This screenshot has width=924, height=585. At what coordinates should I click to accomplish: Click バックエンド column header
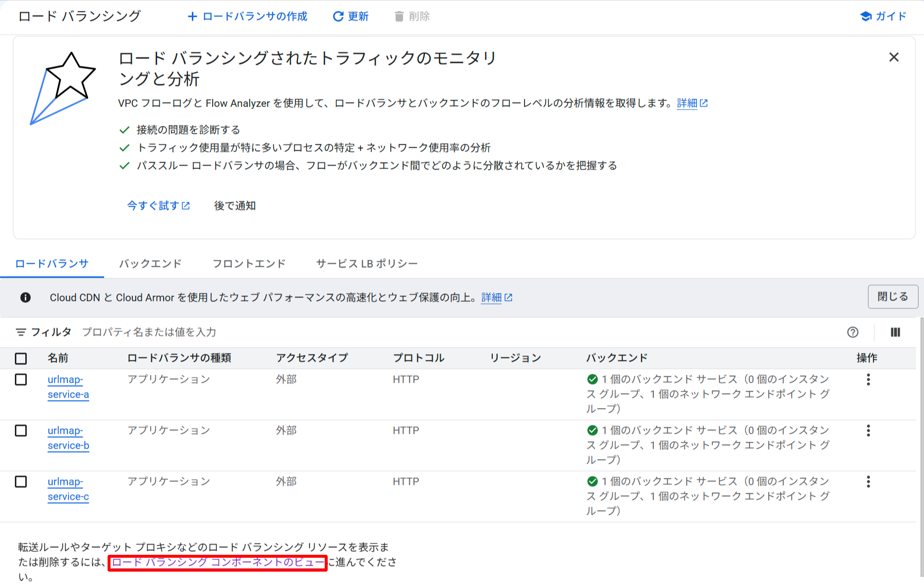point(617,358)
